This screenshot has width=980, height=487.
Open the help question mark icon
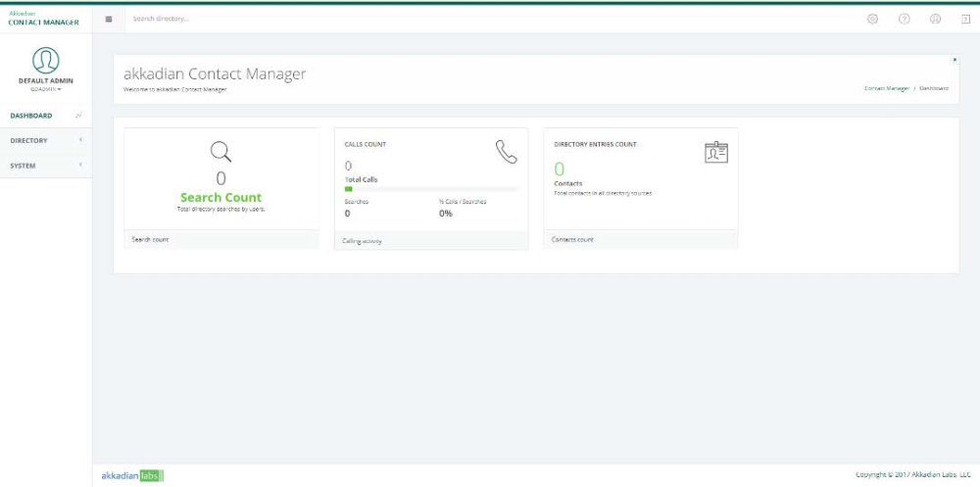click(904, 19)
